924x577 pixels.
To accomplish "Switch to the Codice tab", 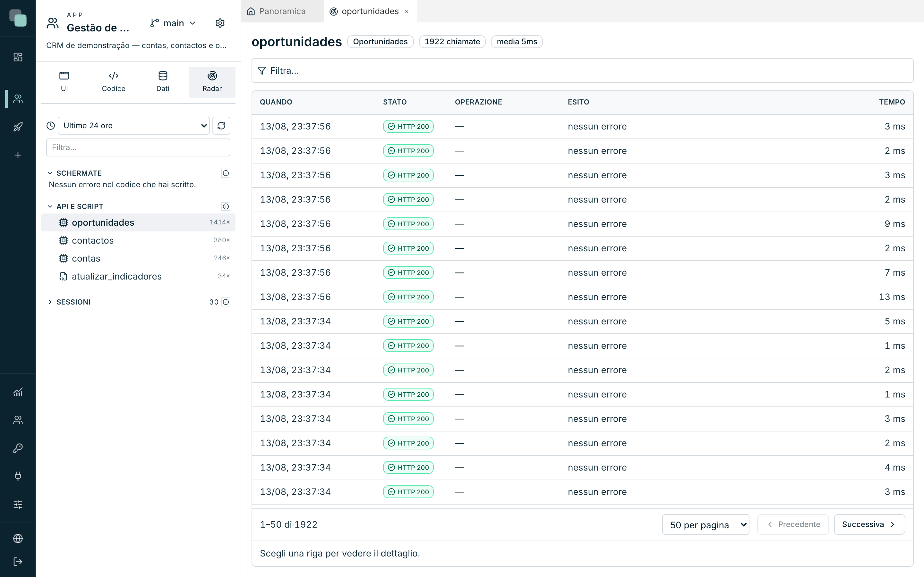I will click(x=113, y=82).
